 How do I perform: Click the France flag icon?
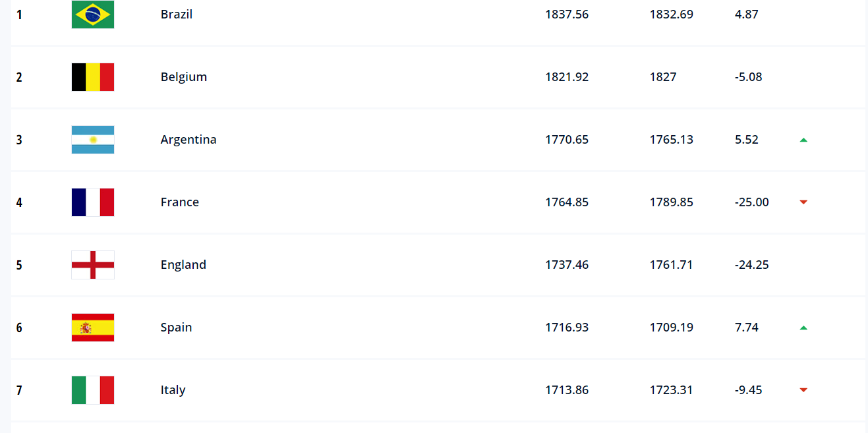[x=93, y=202]
